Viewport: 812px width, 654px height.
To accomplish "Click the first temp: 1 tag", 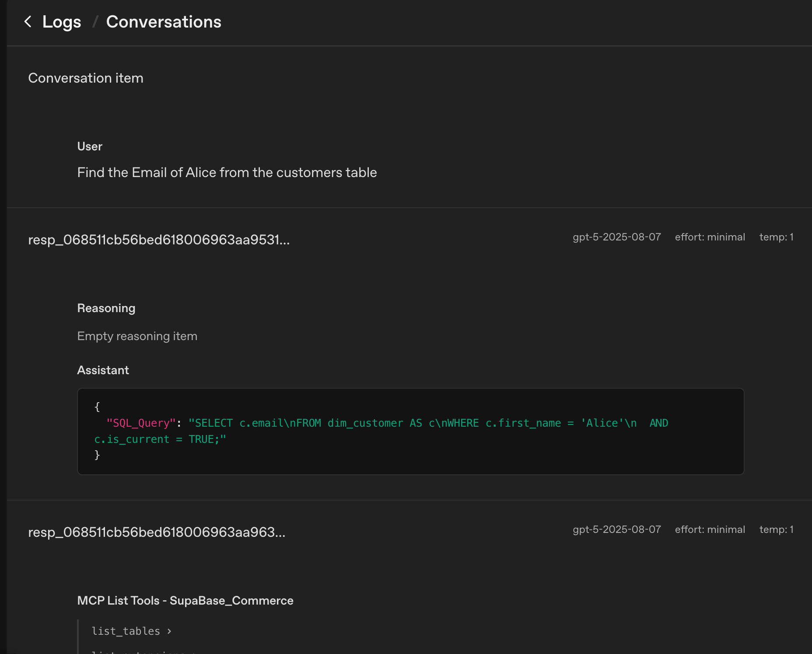I will coord(776,237).
